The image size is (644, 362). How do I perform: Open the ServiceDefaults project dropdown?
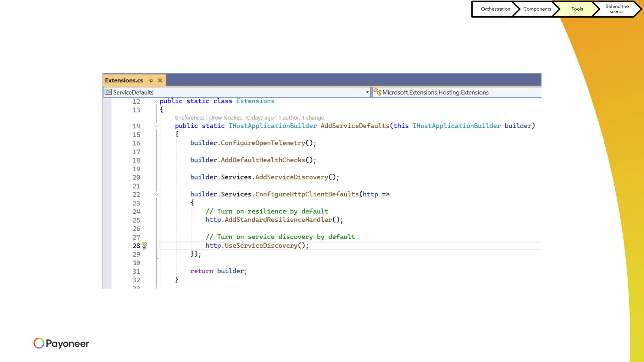pos(237,92)
